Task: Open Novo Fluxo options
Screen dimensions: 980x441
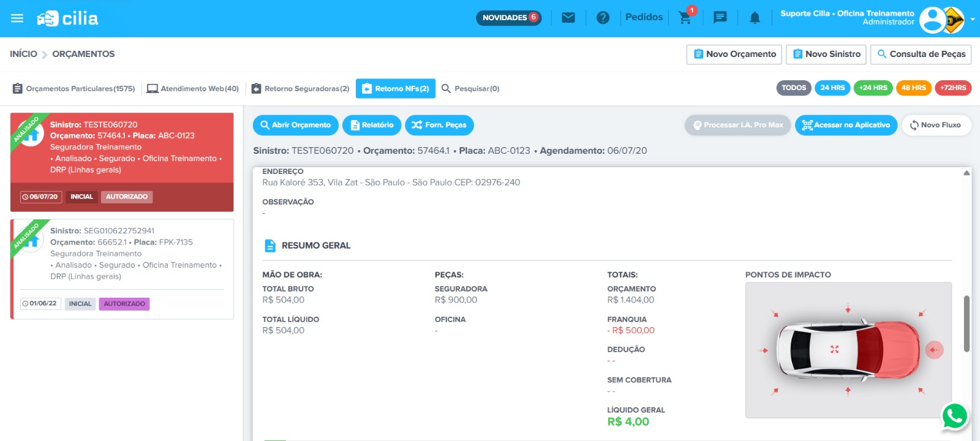Action: tap(935, 125)
